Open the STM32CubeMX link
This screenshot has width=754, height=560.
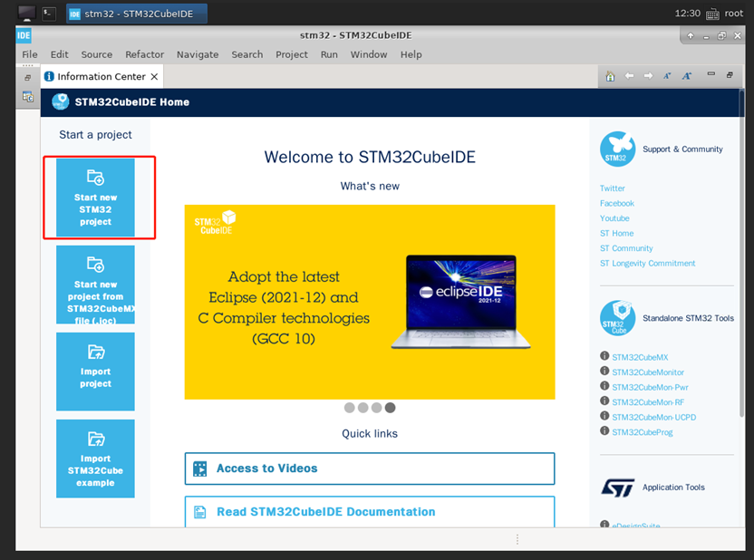(640, 357)
